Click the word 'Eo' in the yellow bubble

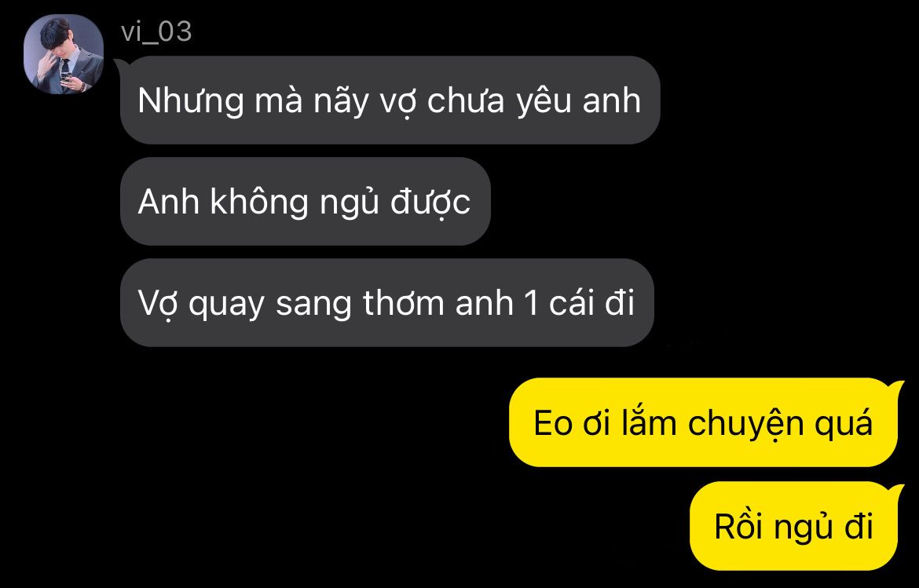552,423
